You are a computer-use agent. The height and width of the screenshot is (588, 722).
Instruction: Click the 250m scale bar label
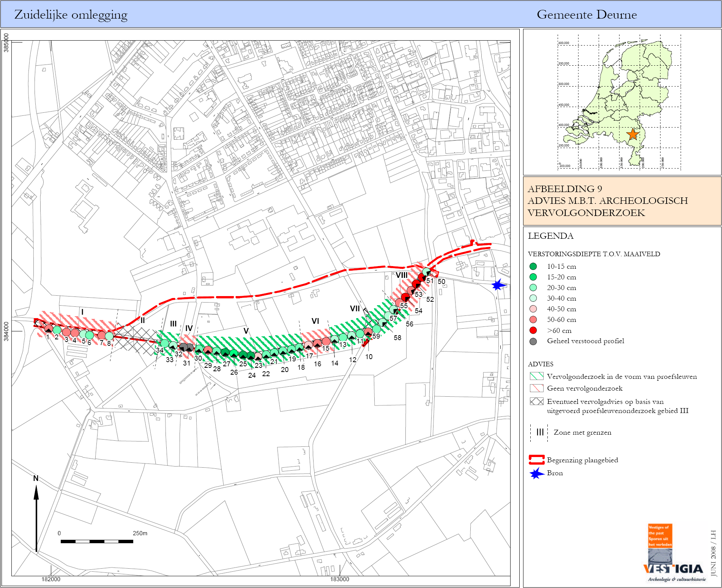click(140, 533)
